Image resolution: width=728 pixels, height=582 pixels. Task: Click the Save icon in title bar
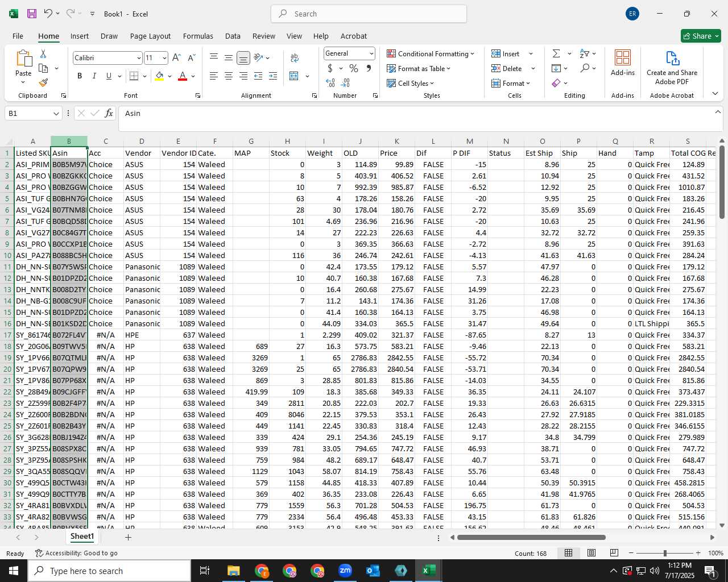32,14
